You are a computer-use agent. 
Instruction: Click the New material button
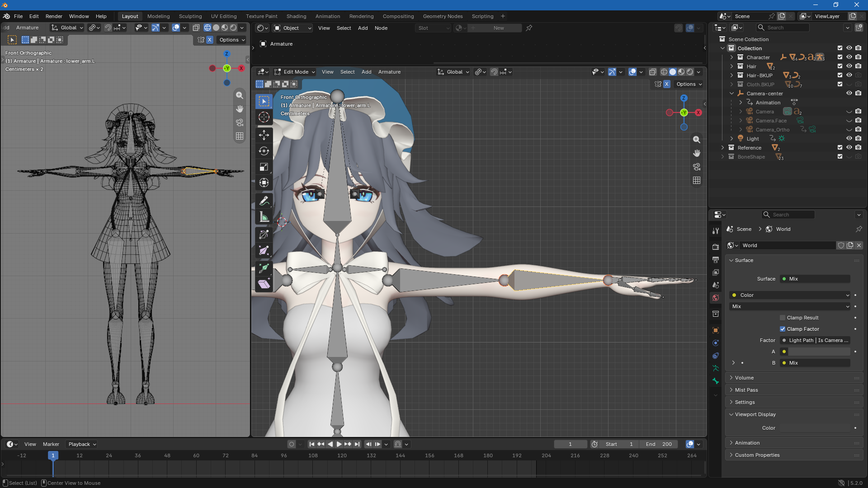click(499, 28)
